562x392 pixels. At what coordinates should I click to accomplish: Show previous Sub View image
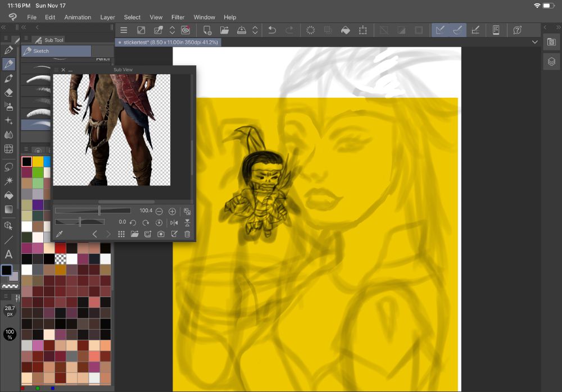click(x=94, y=234)
